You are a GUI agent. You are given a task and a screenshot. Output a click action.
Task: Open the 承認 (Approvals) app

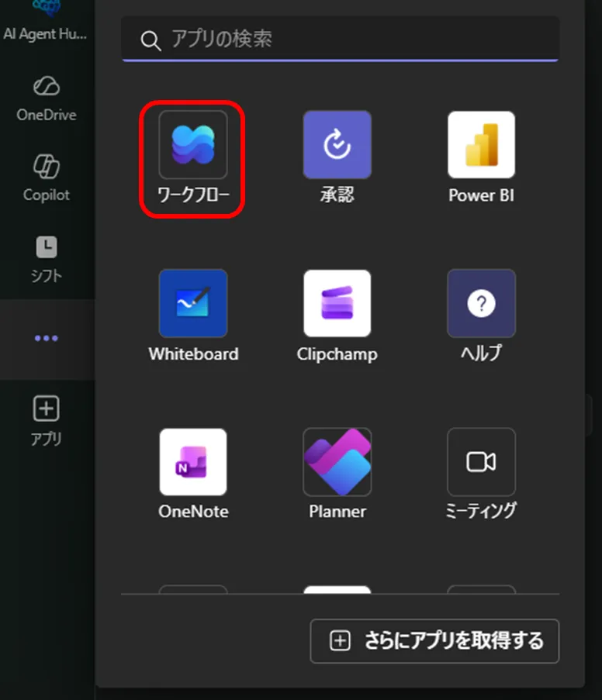pyautogui.click(x=337, y=158)
